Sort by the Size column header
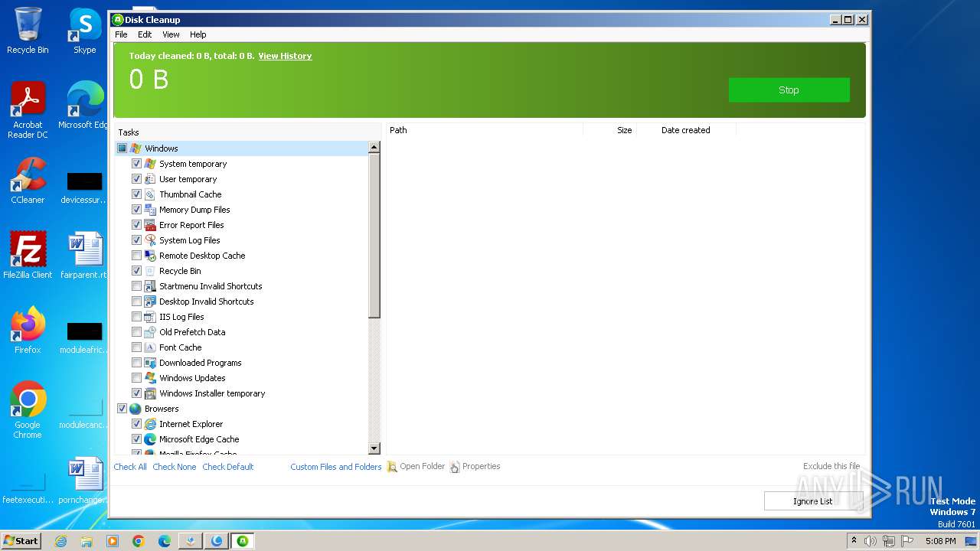The width and height of the screenshot is (980, 551). click(610, 130)
